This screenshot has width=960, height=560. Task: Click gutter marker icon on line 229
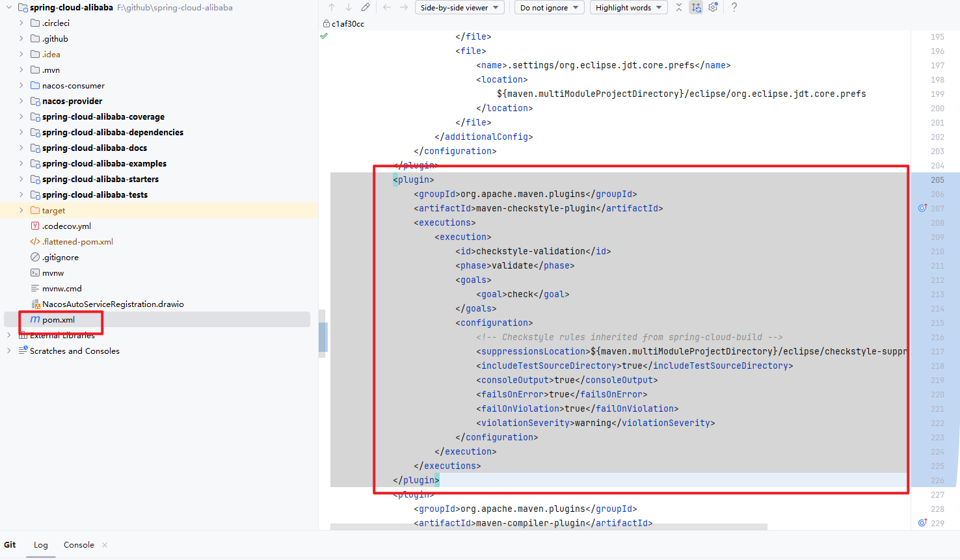tap(922, 523)
